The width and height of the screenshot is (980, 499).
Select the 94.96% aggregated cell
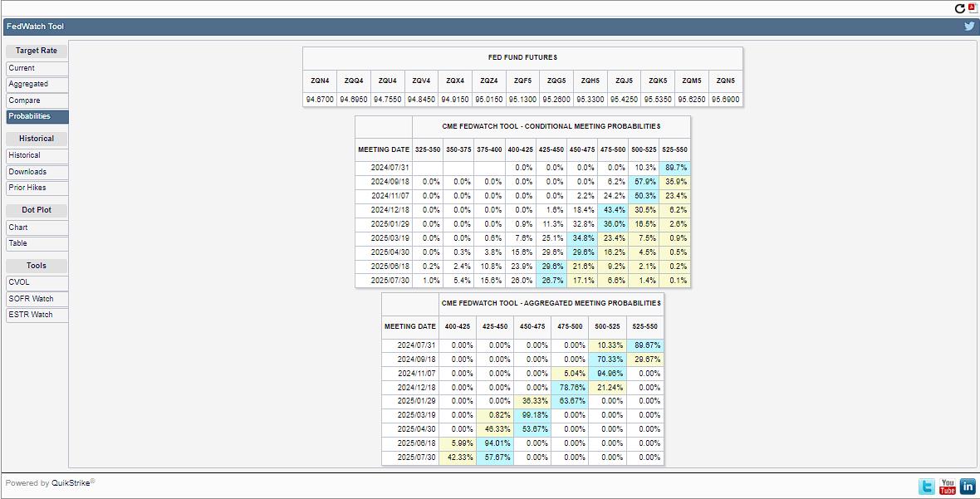pyautogui.click(x=607, y=374)
